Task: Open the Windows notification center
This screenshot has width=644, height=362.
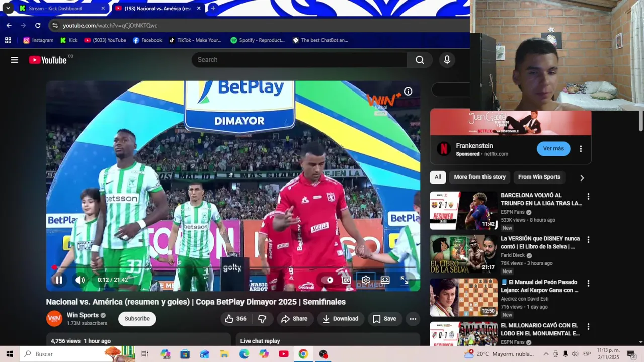Action: pyautogui.click(x=631, y=354)
